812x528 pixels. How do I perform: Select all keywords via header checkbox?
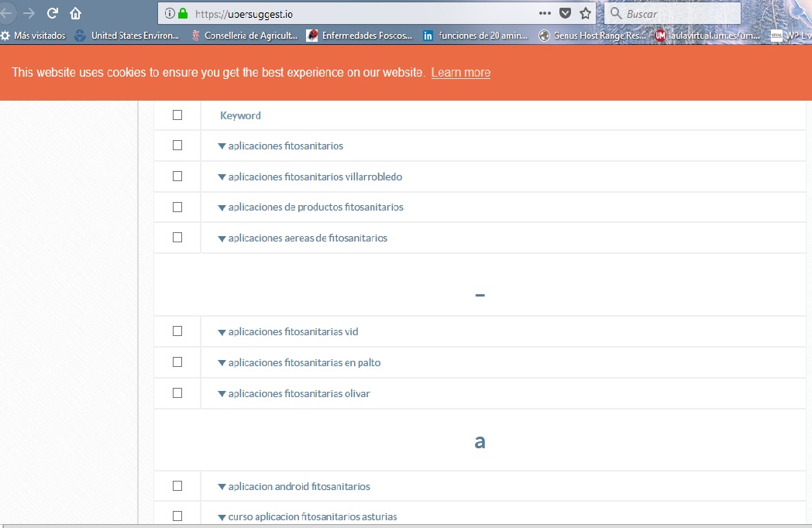pyautogui.click(x=177, y=115)
